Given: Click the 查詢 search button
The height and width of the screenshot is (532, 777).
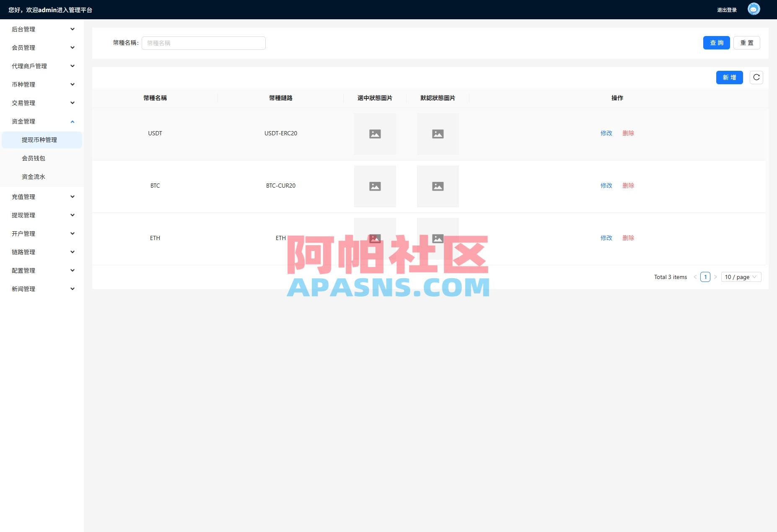Looking at the screenshot, I should (717, 43).
